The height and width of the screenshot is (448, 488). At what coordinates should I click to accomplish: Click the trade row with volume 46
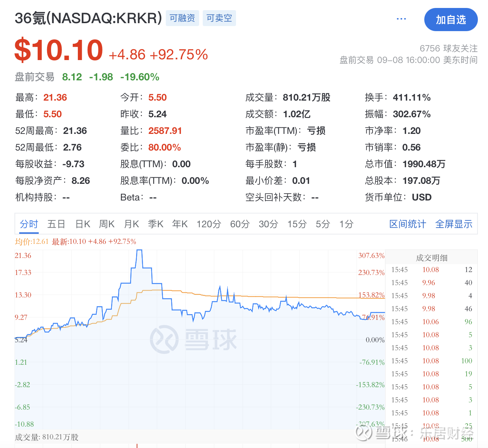point(432,309)
